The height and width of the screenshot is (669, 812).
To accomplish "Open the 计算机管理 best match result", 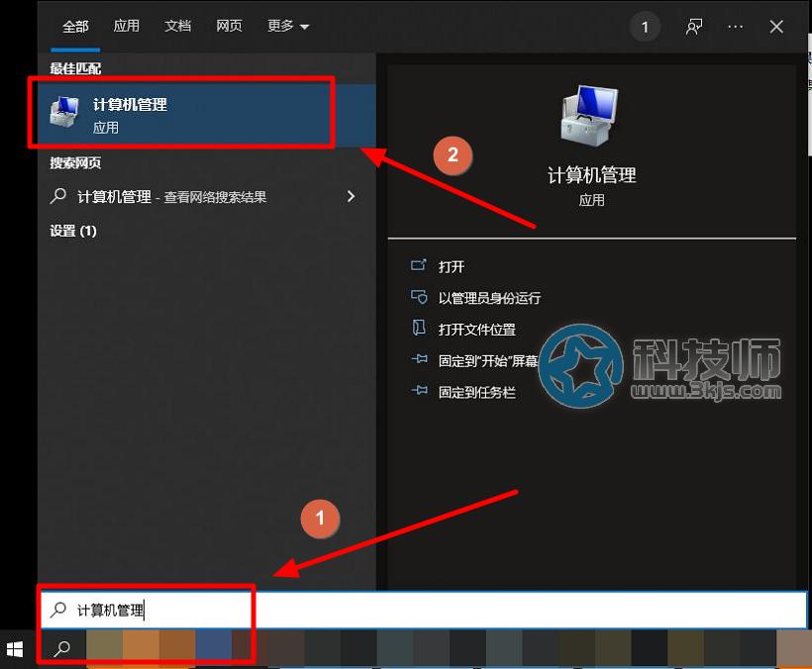I will [x=207, y=114].
